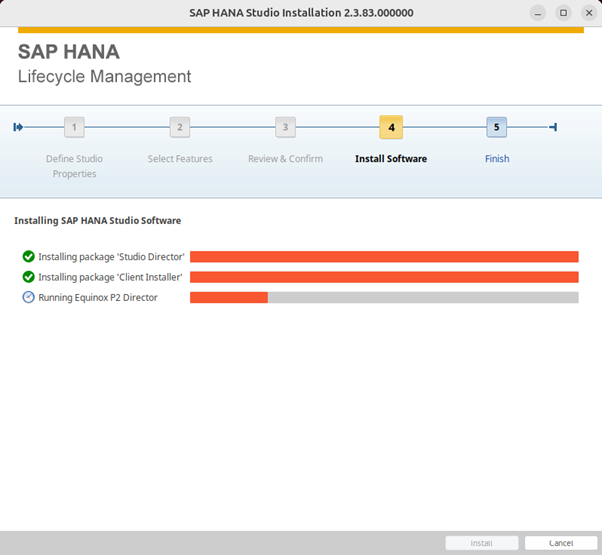Select 'Installing package Client Installer' text

tap(110, 277)
